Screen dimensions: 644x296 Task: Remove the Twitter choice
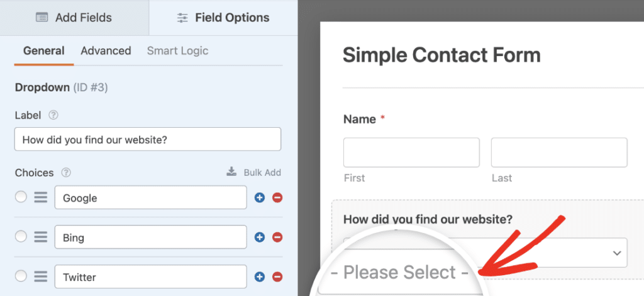(277, 277)
